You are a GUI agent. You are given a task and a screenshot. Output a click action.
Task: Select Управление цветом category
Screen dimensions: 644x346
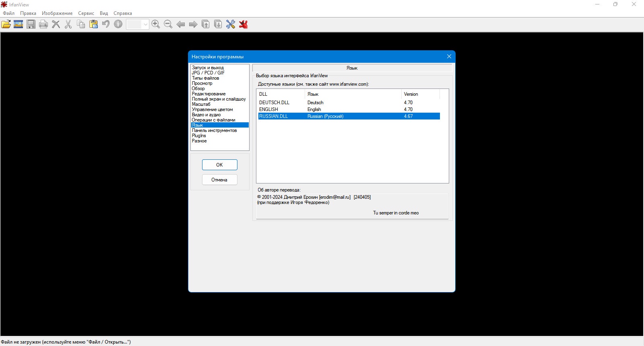point(220,109)
